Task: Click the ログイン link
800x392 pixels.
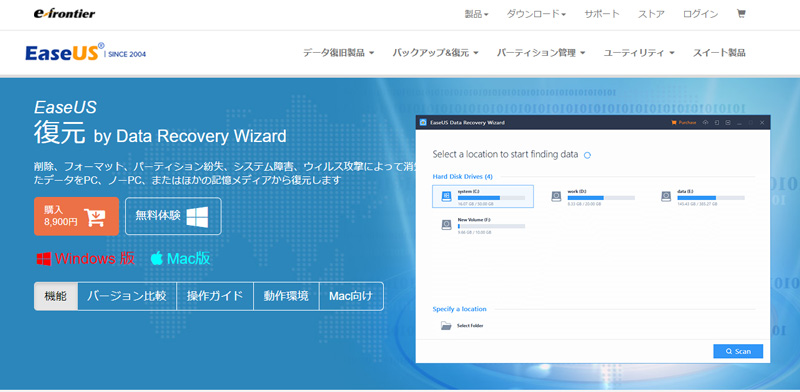Action: point(700,14)
